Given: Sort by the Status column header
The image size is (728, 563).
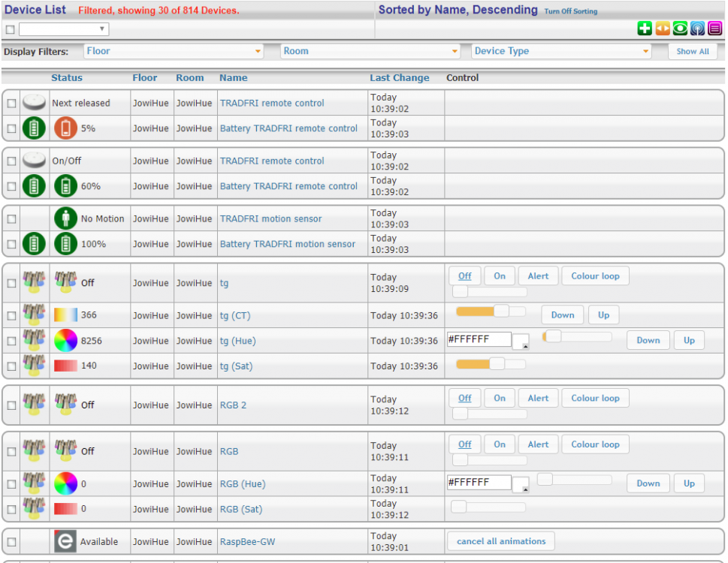Looking at the screenshot, I should [67, 78].
